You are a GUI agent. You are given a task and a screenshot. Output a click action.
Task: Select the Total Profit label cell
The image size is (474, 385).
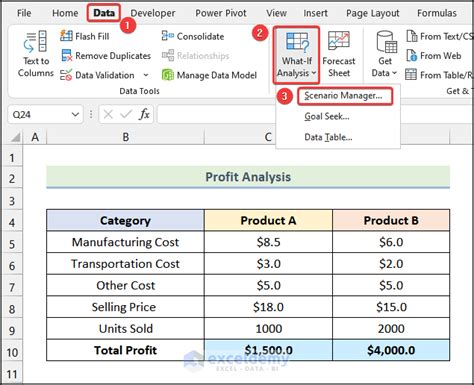tap(125, 350)
